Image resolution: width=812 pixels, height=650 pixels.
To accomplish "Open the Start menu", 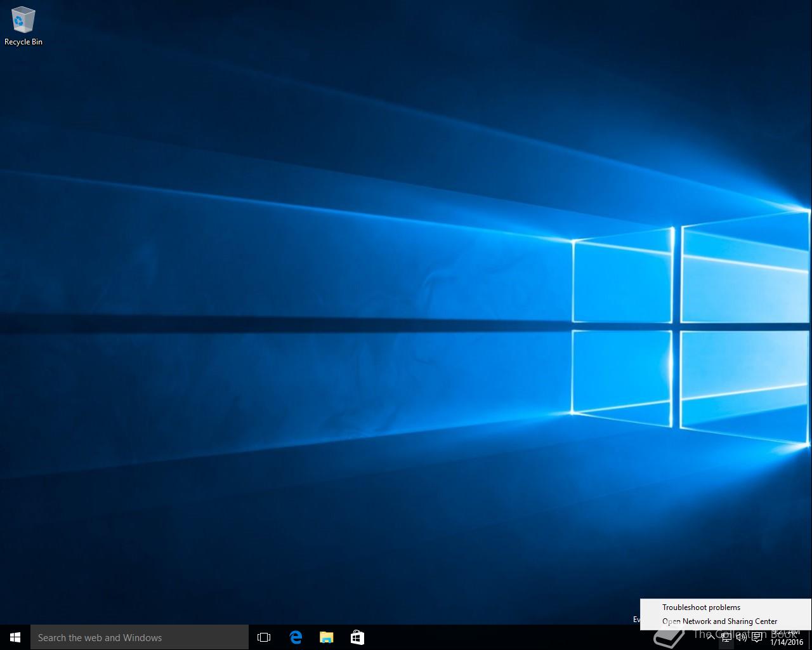I will coord(15,637).
